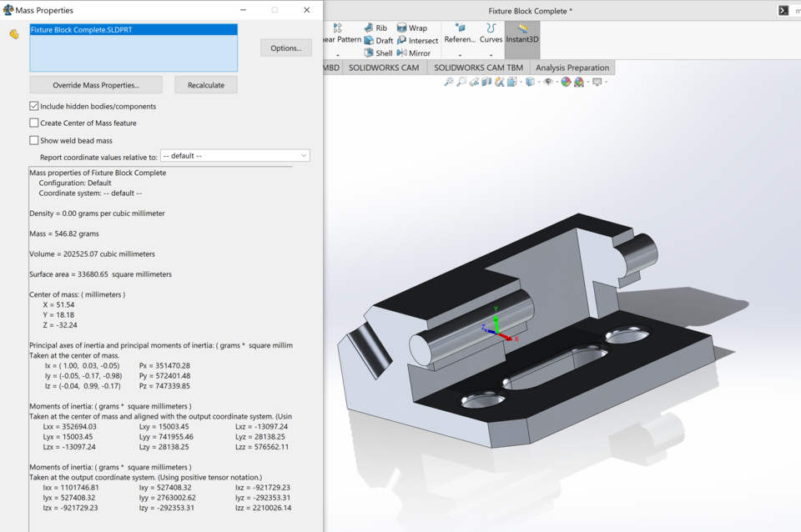
Task: Check Show weld bead mass
Action: pyautogui.click(x=34, y=138)
